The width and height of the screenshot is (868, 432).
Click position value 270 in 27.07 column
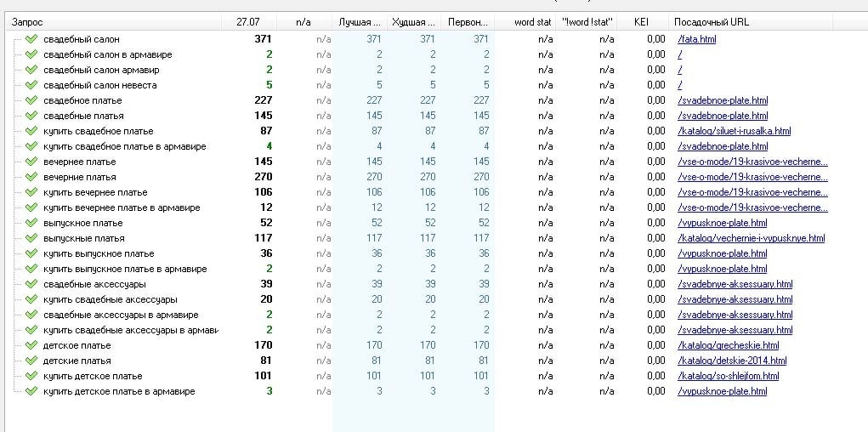[x=263, y=177]
